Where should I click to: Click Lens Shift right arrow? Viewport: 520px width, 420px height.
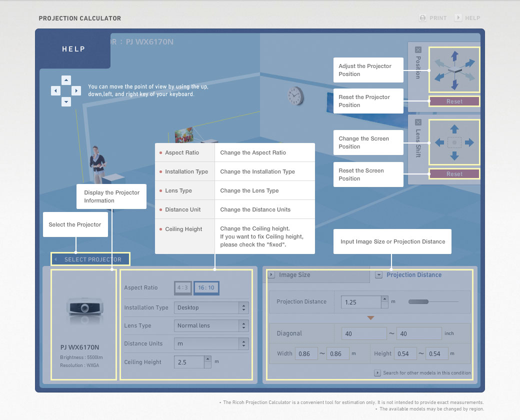click(469, 143)
